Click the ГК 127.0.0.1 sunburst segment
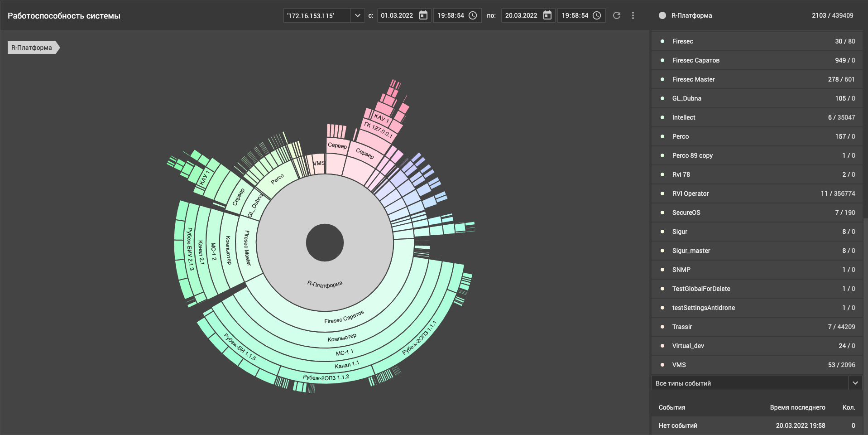 pyautogui.click(x=378, y=129)
